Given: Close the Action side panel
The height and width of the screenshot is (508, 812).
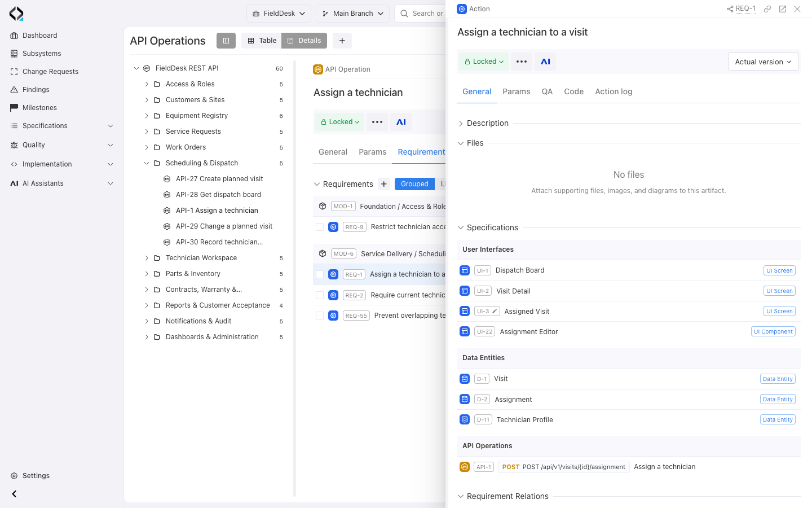Looking at the screenshot, I should click(797, 9).
